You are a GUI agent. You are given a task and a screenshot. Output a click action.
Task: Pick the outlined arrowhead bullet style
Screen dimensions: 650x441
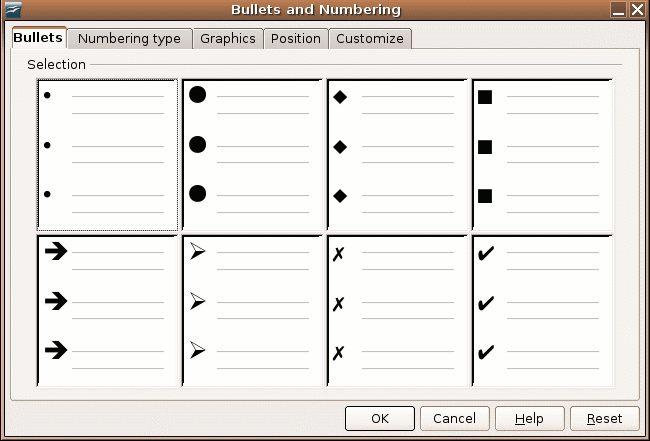pyautogui.click(x=252, y=311)
